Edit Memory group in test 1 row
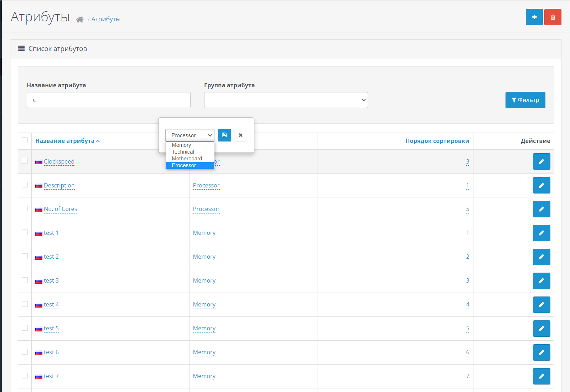Viewport: 570px width, 392px height. [204, 233]
